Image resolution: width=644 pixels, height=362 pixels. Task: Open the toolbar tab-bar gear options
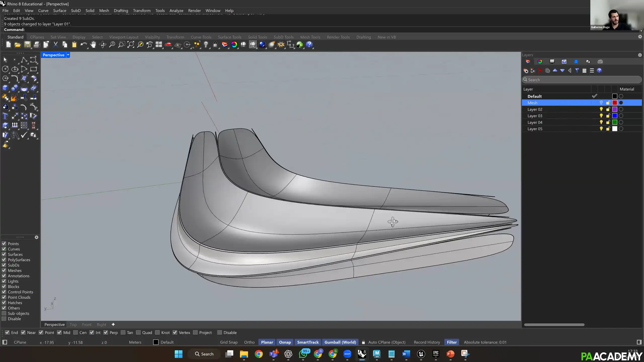coord(640,37)
